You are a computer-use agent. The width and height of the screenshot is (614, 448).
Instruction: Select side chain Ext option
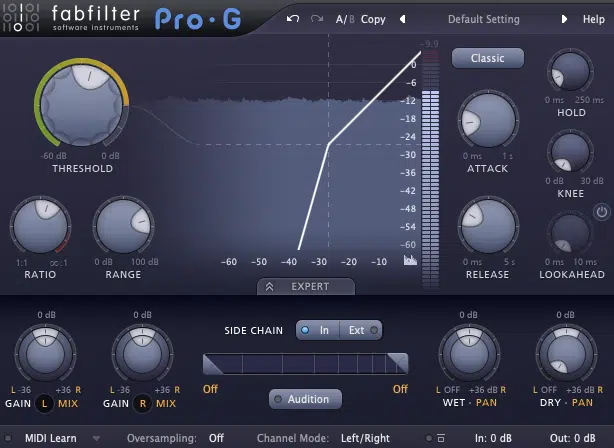[x=361, y=330]
